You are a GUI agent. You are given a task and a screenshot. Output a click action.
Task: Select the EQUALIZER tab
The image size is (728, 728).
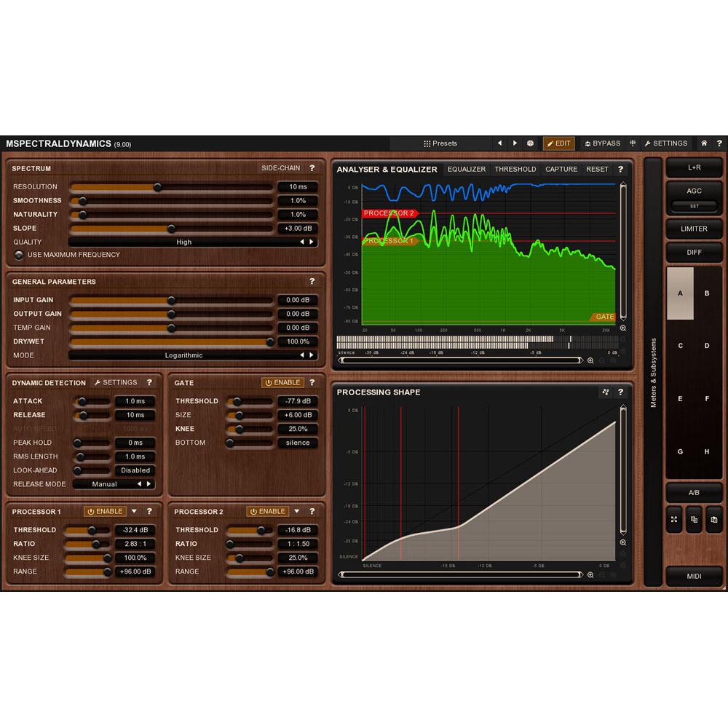(467, 169)
